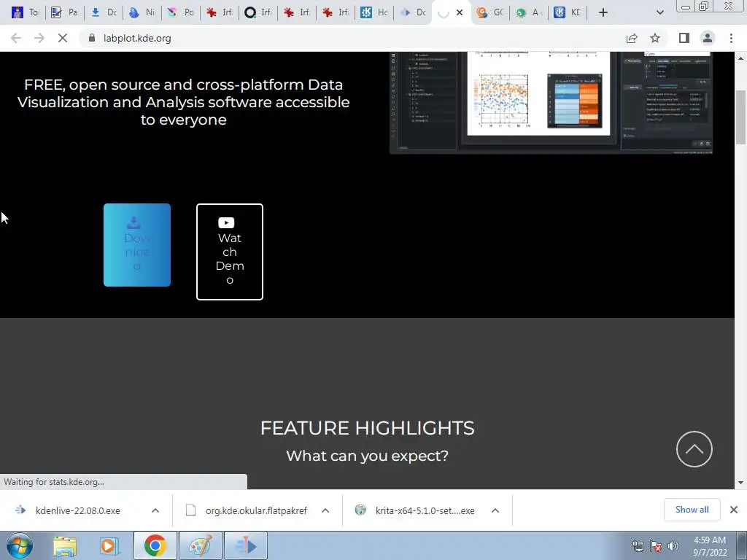Click the share page icon in address bar
This screenshot has height=560, width=747.
click(x=632, y=38)
